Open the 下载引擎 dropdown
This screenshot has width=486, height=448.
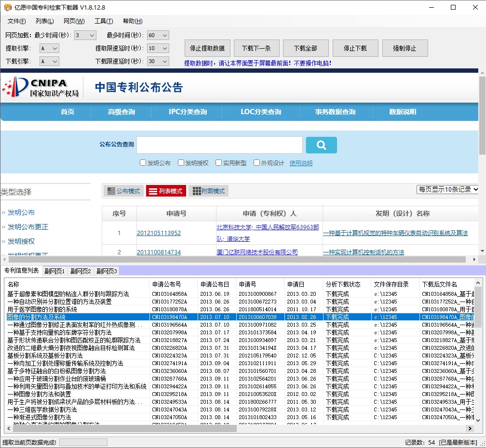click(49, 61)
